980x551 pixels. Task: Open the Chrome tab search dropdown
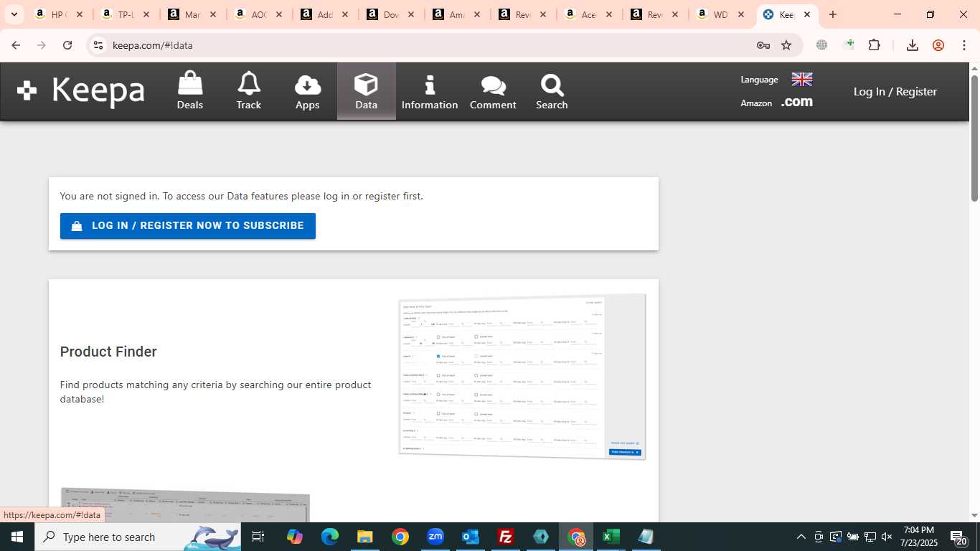point(14,14)
